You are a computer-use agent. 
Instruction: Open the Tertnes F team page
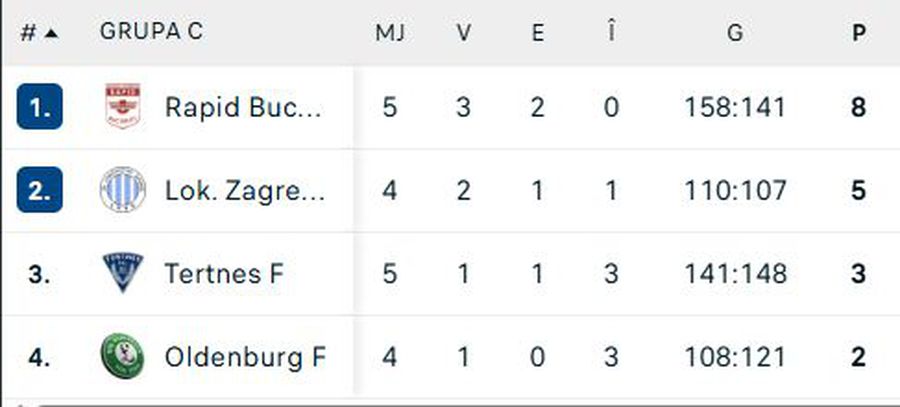(225, 273)
